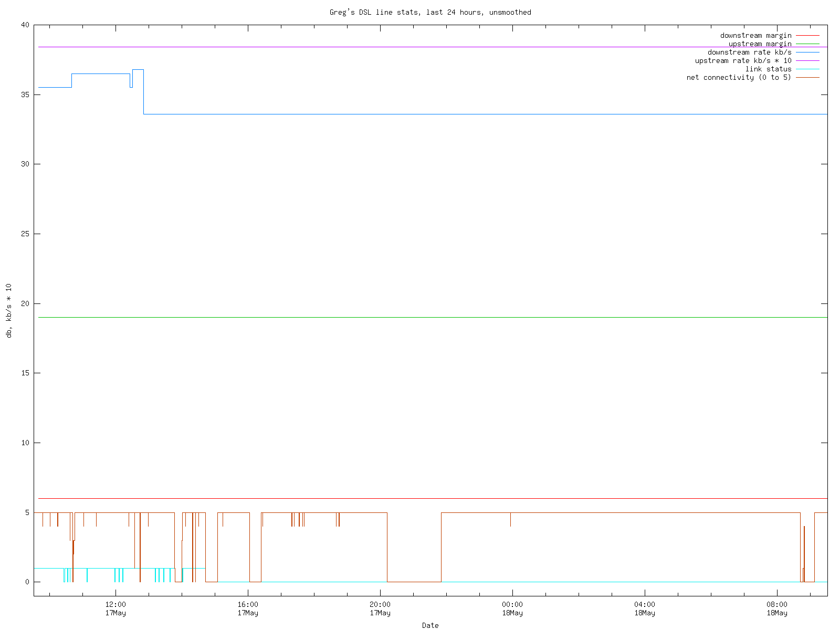Click the y-axis tick value 15
This screenshot has height=630, width=840.
25,373
